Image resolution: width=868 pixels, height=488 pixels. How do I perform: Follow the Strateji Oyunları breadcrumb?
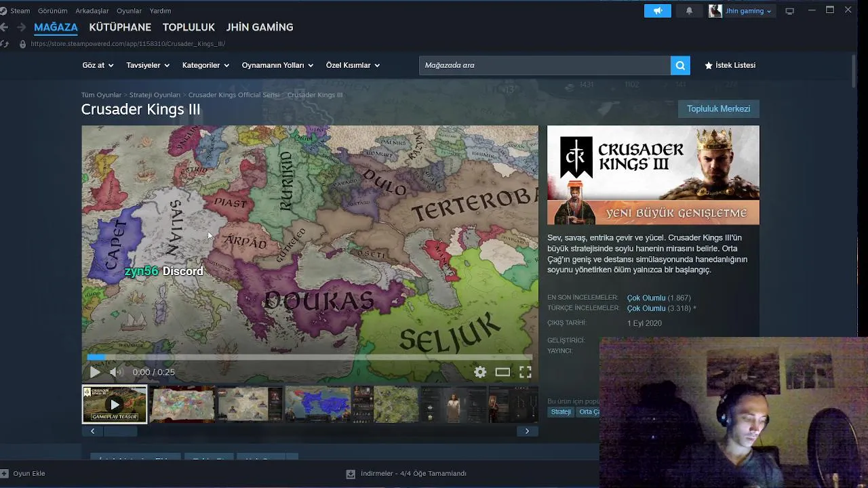[155, 95]
